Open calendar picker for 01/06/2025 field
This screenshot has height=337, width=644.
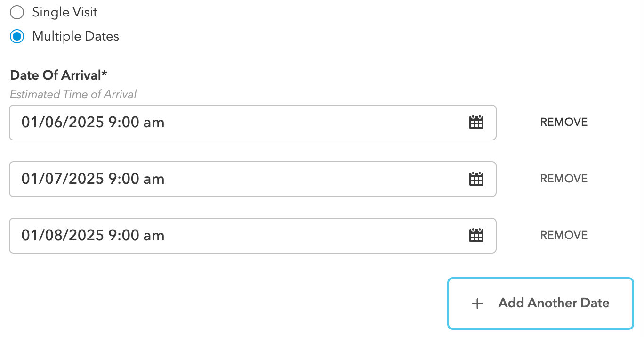pyautogui.click(x=476, y=123)
